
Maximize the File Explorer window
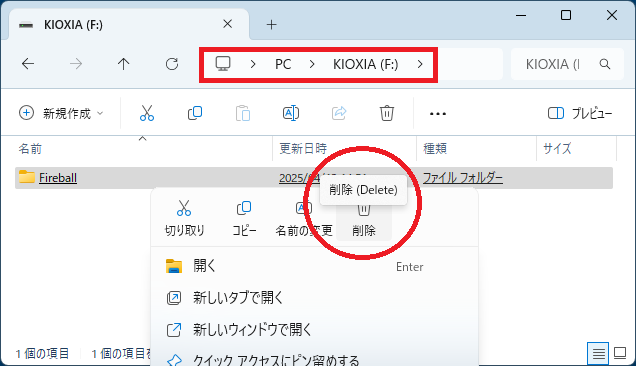[566, 15]
